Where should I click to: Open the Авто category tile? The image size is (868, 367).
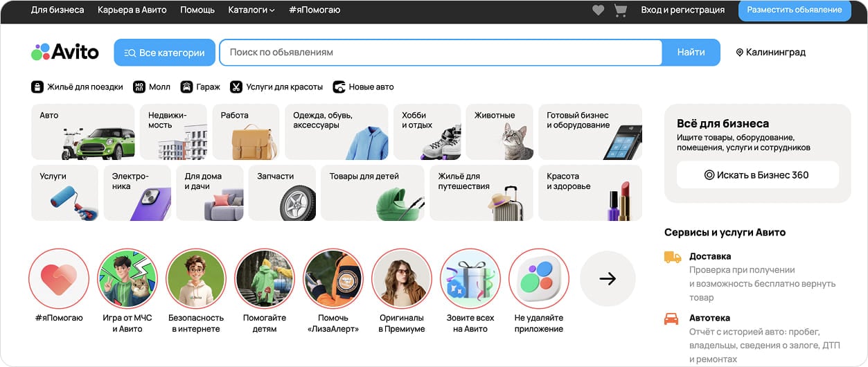pyautogui.click(x=83, y=132)
